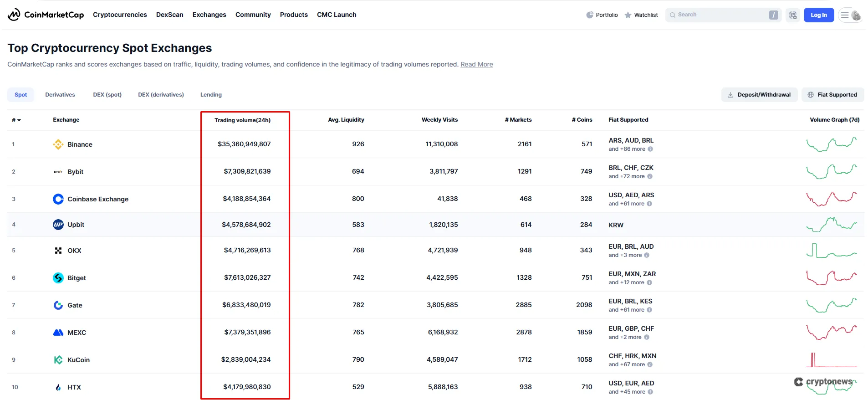
Task: Click Bitget markets value 1328
Action: pos(524,277)
